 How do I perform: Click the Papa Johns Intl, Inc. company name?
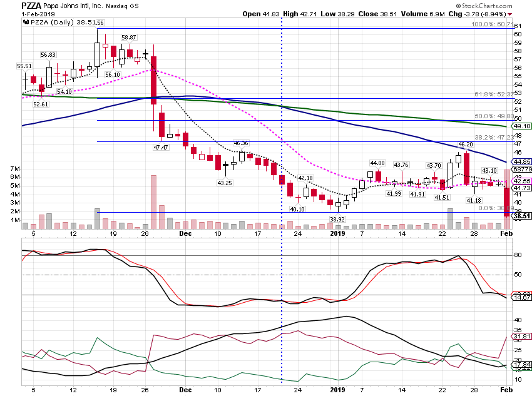(x=73, y=6)
